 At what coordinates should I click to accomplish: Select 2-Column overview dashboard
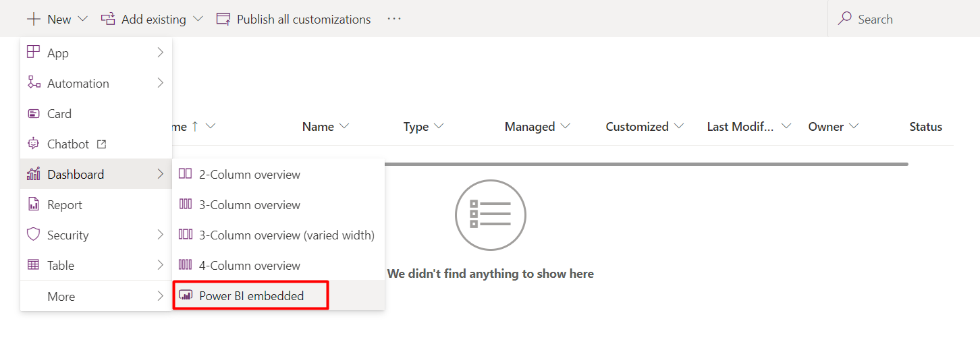[x=278, y=174]
